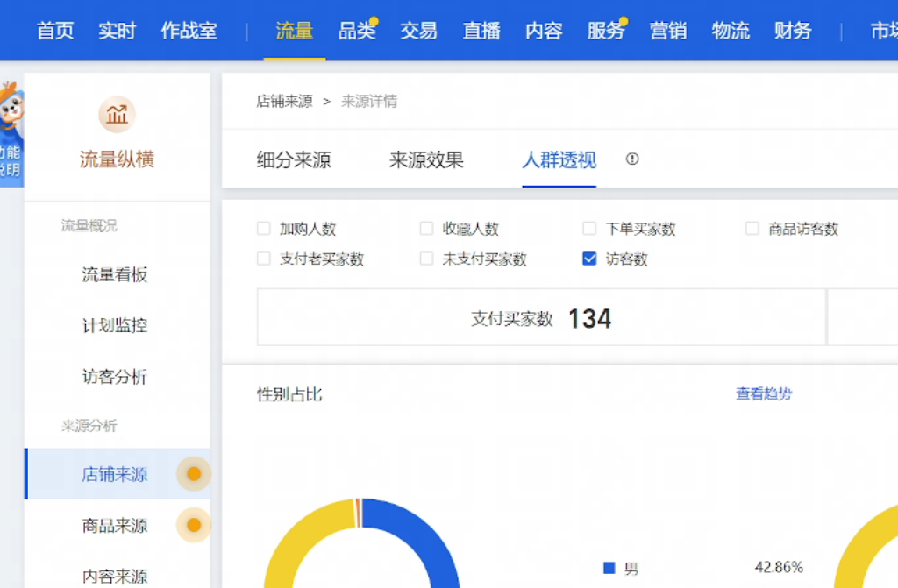This screenshot has height=588, width=898.
Task: Click the 流量纵横 title text
Action: pyautogui.click(x=117, y=159)
